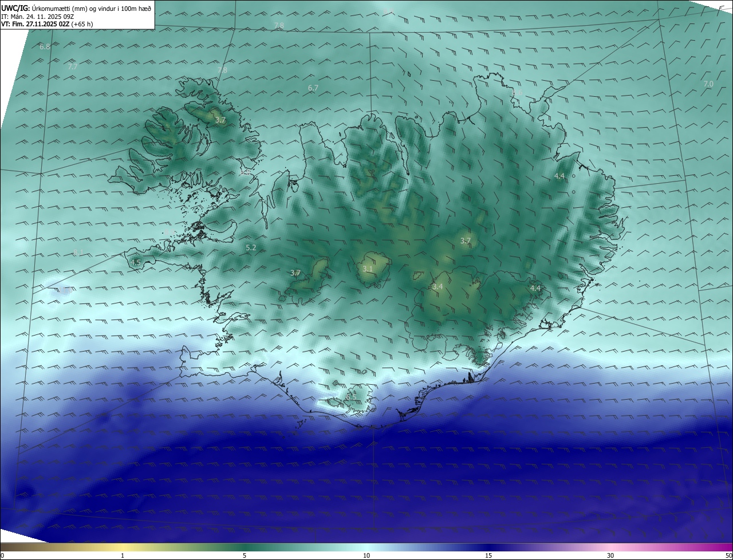
Task: Pick the 7.0 value on the map
Action: [x=708, y=84]
